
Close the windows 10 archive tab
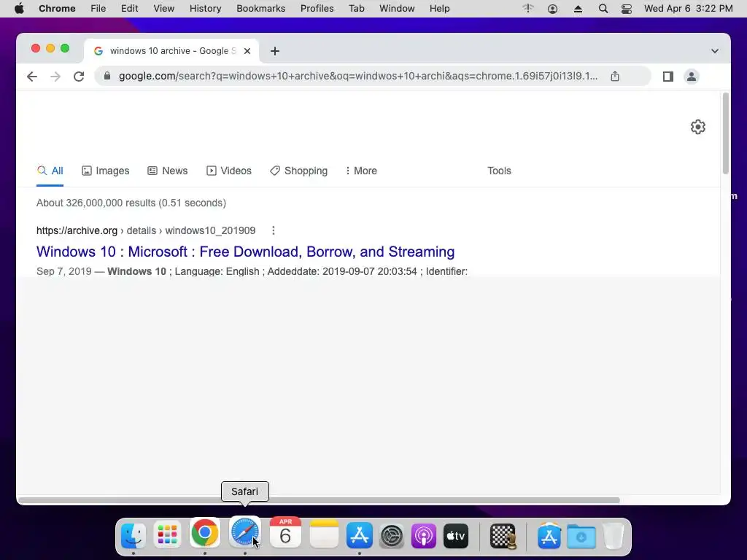247,51
